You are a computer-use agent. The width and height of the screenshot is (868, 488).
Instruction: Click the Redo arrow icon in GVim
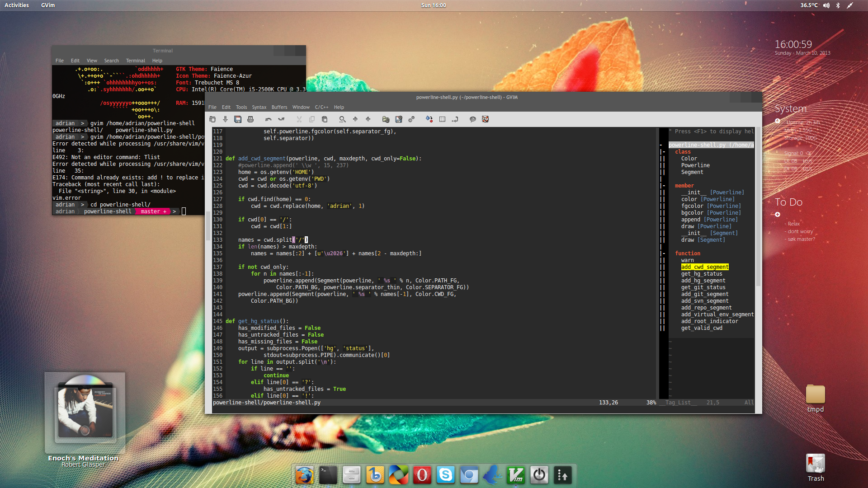pos(281,119)
